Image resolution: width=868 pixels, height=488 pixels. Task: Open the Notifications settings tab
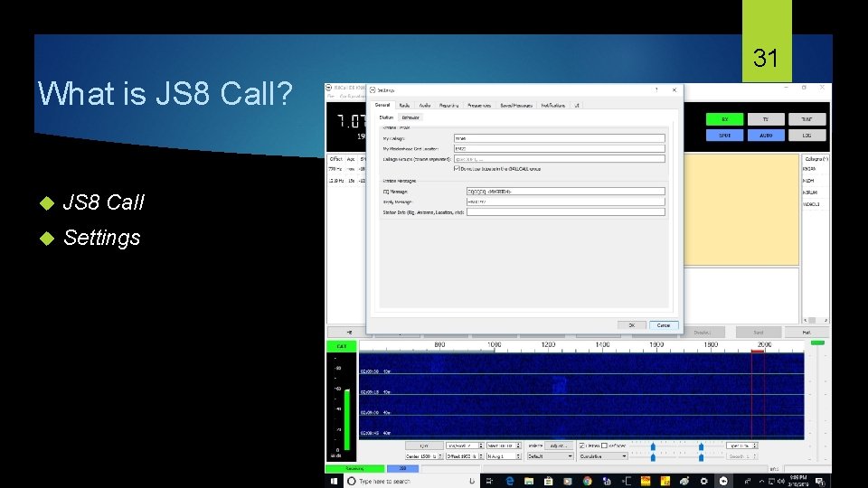(x=553, y=105)
